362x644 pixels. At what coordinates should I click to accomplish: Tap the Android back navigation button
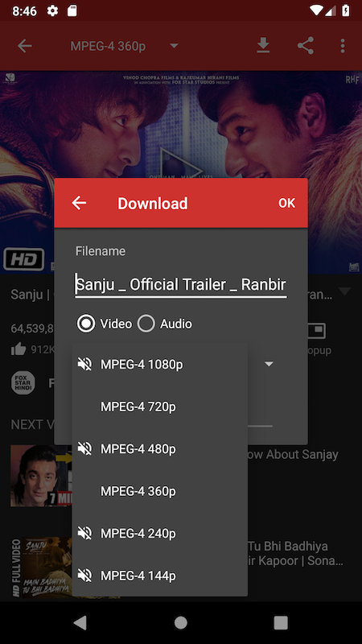pos(80,623)
